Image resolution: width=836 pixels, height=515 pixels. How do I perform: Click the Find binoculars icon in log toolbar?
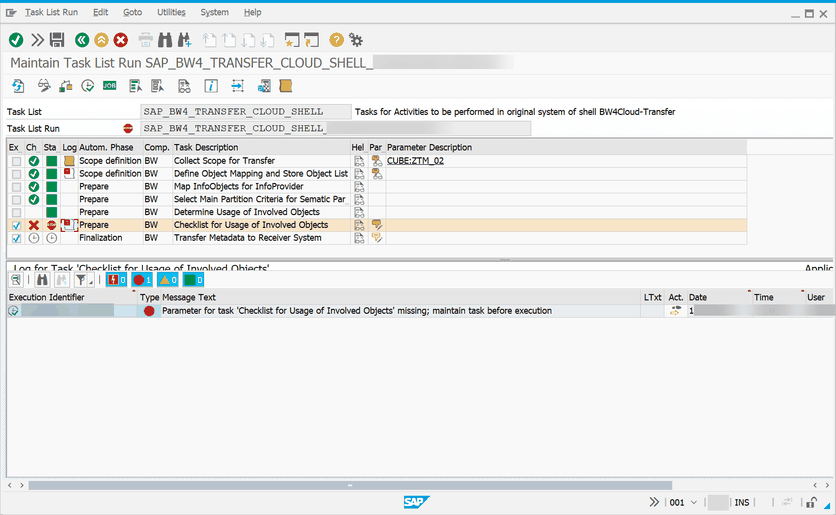point(42,280)
